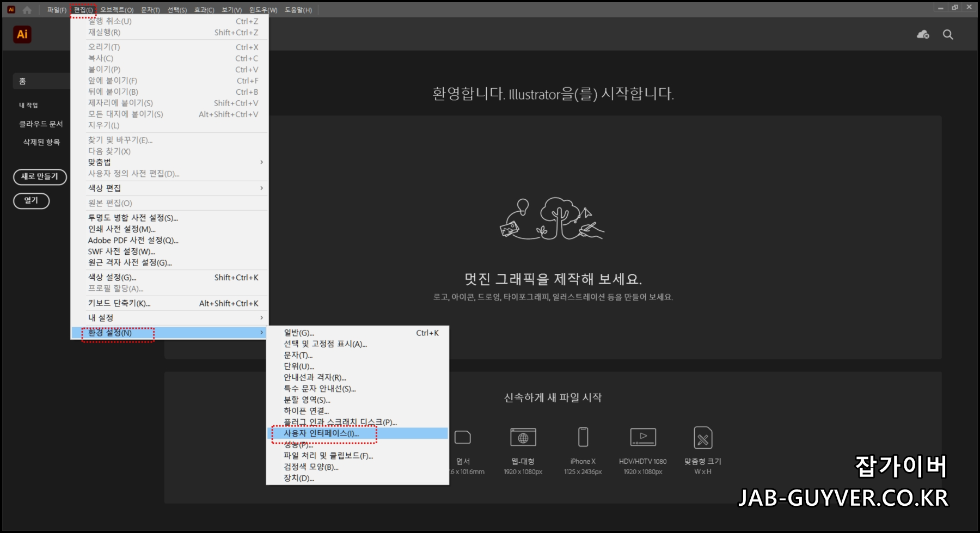Select 사용자 인터페이스(I)... item
The width and height of the screenshot is (980, 533).
pos(358,433)
